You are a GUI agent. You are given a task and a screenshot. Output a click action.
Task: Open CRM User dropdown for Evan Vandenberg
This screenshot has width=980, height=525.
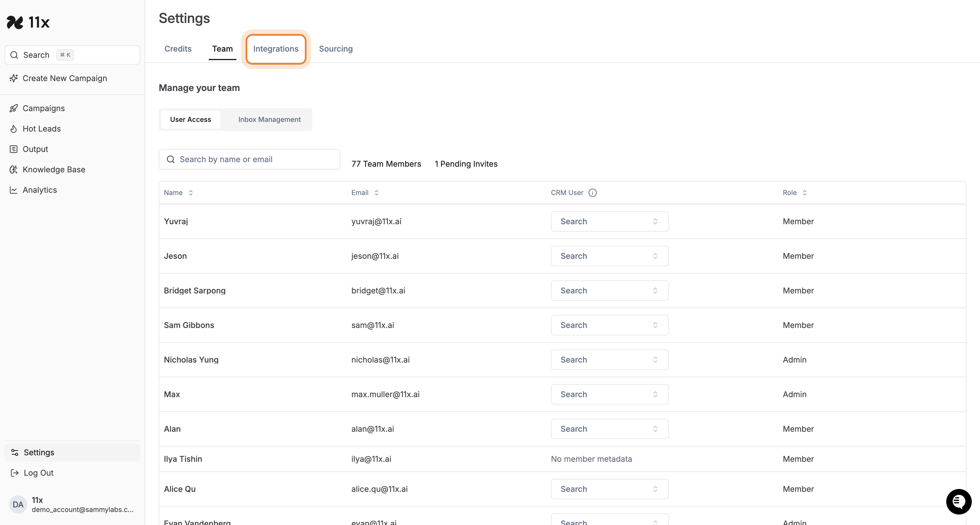pos(609,520)
